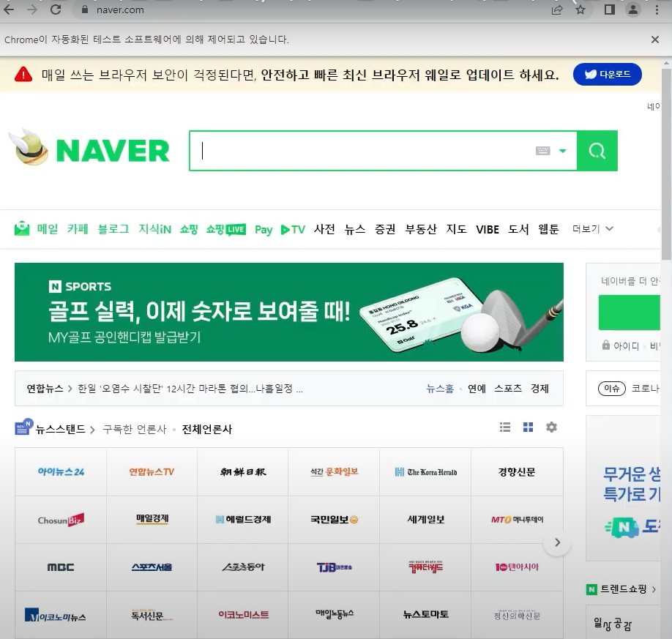Click the green search magnifier button

(597, 151)
